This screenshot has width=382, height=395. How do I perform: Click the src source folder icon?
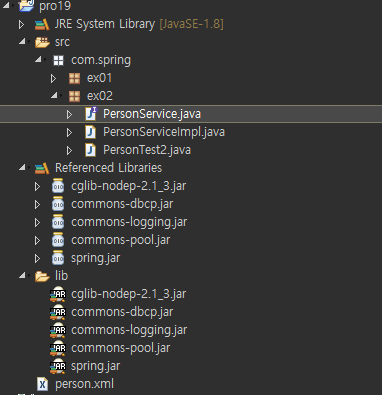pos(42,42)
